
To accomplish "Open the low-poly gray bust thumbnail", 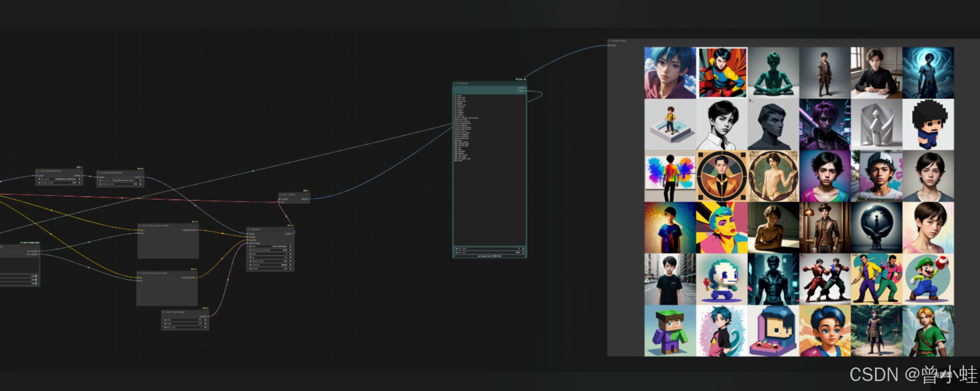I will click(x=773, y=124).
